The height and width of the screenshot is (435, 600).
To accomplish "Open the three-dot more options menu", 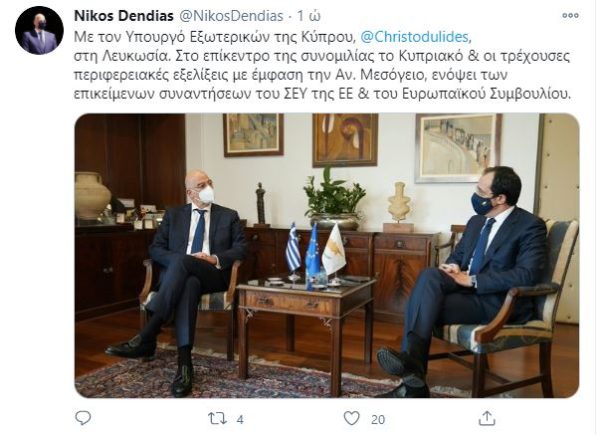I will coord(570,16).
